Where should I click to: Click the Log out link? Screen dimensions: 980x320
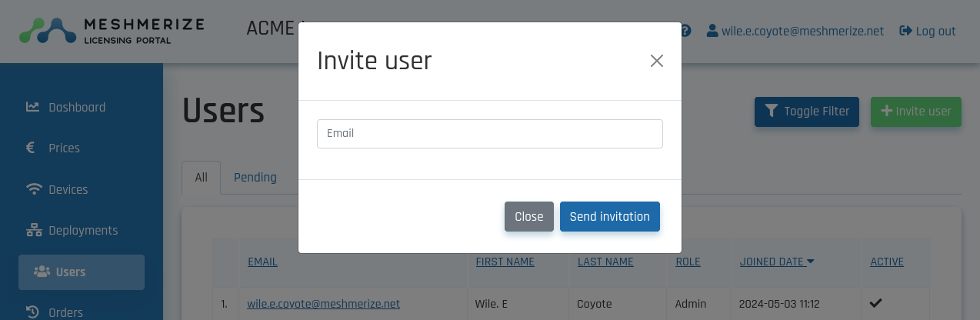click(928, 32)
